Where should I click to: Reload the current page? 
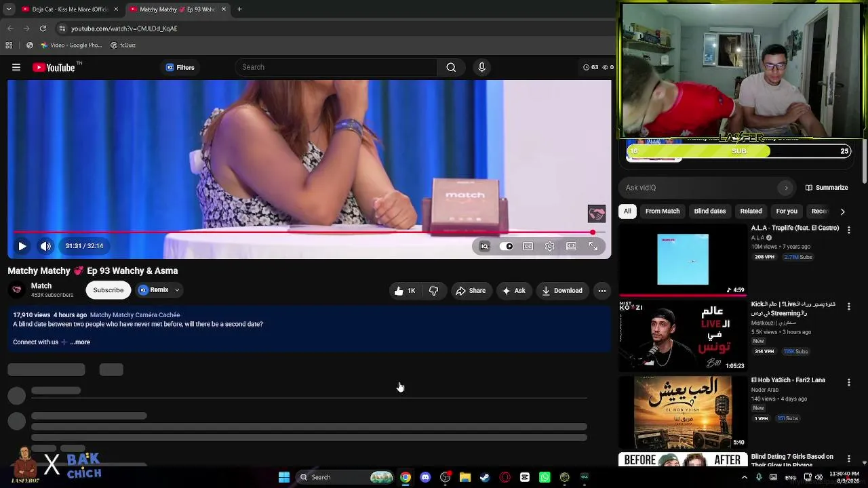tap(43, 28)
